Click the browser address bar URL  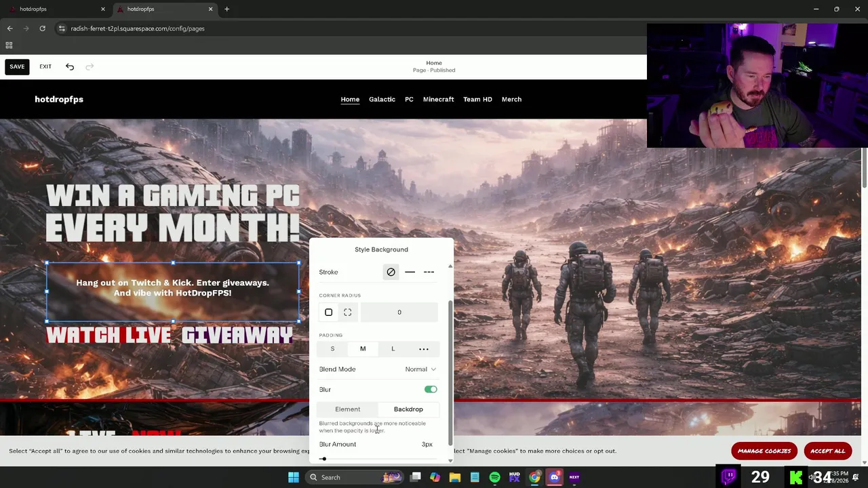click(138, 28)
